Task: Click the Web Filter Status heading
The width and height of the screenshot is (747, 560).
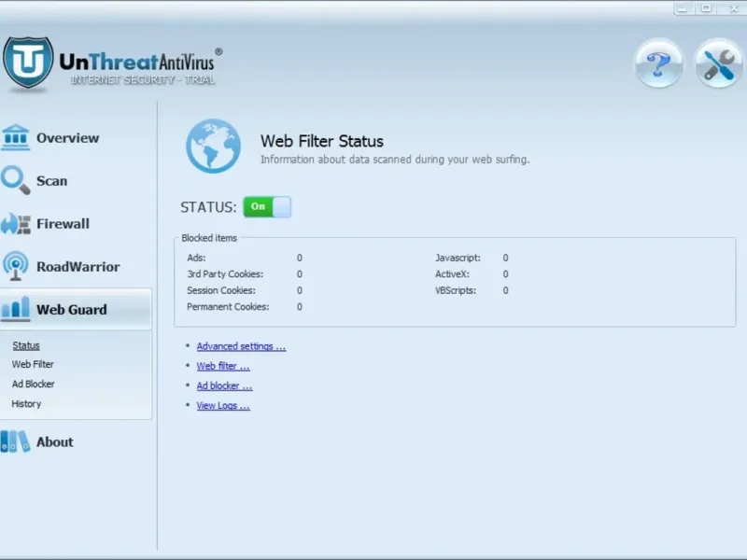Action: tap(321, 142)
